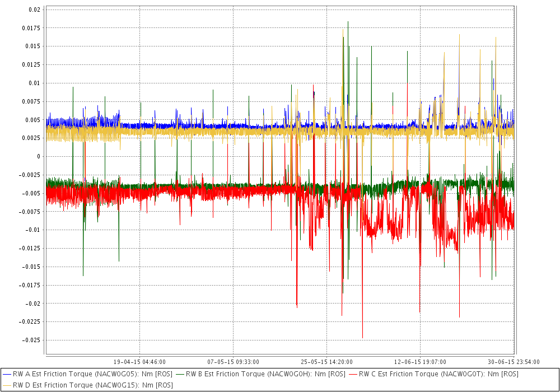
Task: Click the y-axis value -0.02
Action: click(x=33, y=304)
